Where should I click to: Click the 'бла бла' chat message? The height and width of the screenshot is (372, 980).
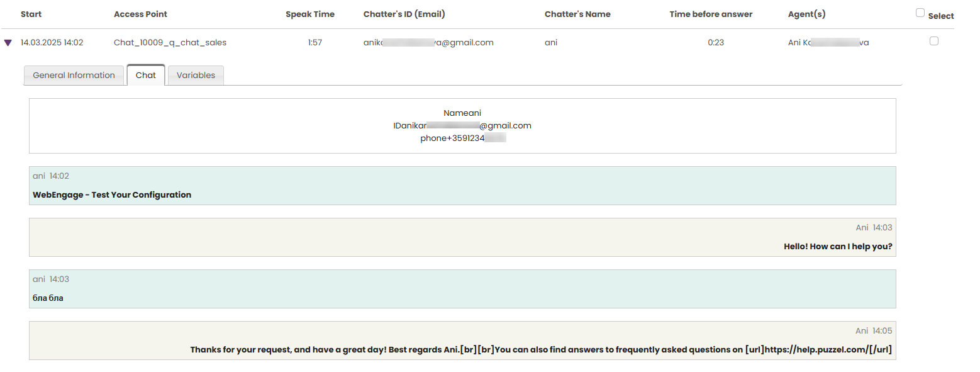48,298
